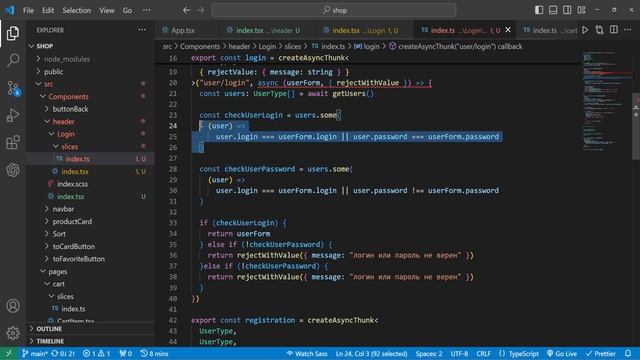
Task: Open the Search view in activity bar
Action: point(13,60)
